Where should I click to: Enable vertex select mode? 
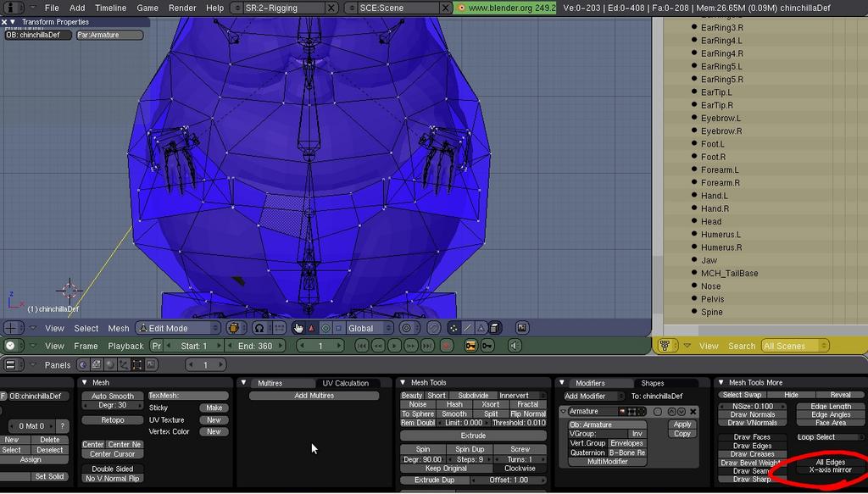pos(454,328)
